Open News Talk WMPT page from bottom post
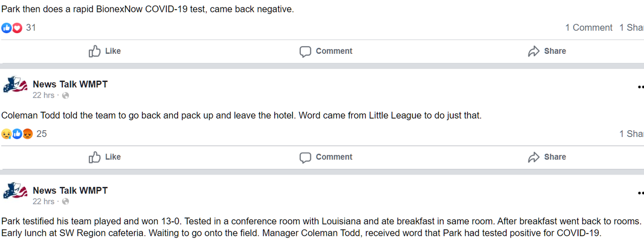The height and width of the screenshot is (242, 644). click(70, 190)
